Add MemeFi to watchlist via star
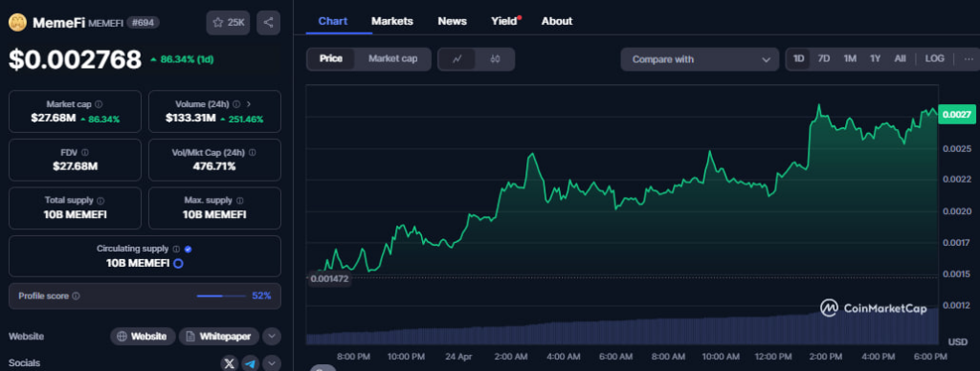Image resolution: width=980 pixels, height=371 pixels. pyautogui.click(x=228, y=23)
